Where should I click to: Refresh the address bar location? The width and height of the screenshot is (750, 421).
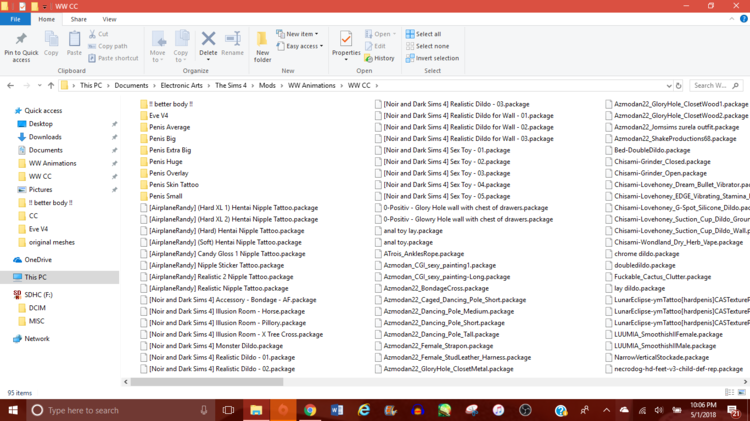tap(678, 86)
